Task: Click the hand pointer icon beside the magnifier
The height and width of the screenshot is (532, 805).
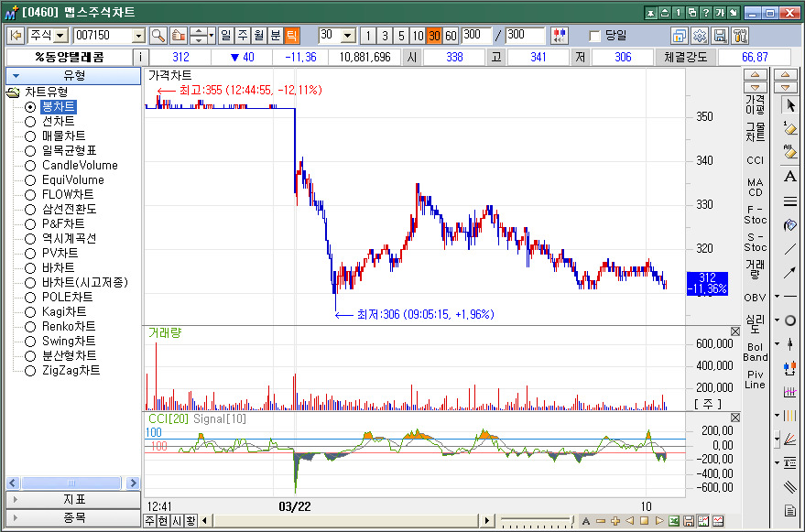Action: 178,36
